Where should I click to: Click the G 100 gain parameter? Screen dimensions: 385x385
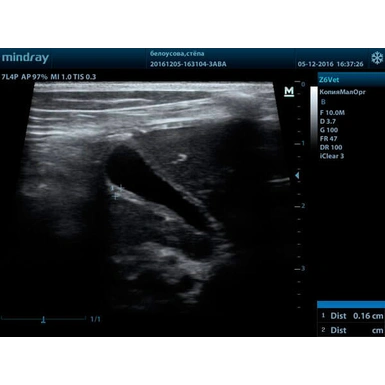(x=329, y=130)
